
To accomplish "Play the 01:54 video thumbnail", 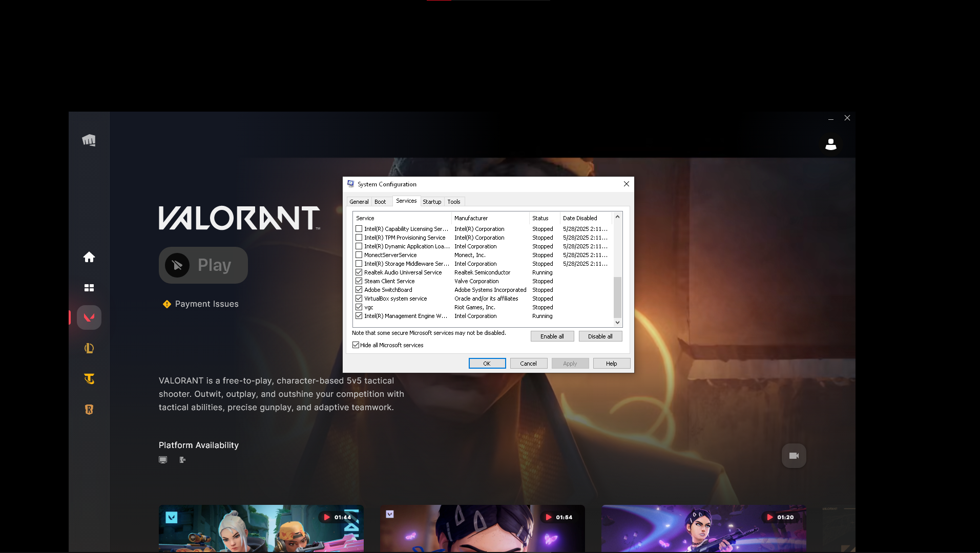I will click(x=483, y=528).
